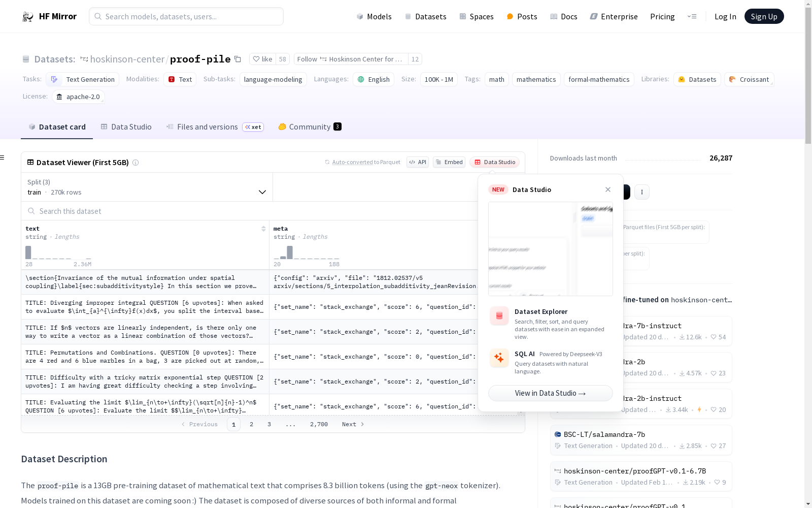812x508 pixels.
Task: Select the math tag
Action: 497,79
